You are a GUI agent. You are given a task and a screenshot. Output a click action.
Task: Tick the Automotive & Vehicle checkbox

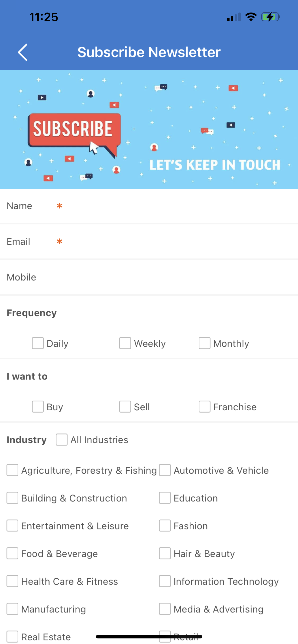click(165, 470)
